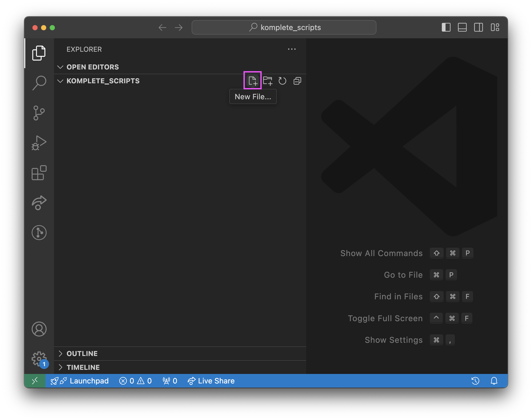
Task: Open a remote window from status bar
Action: pyautogui.click(x=35, y=381)
